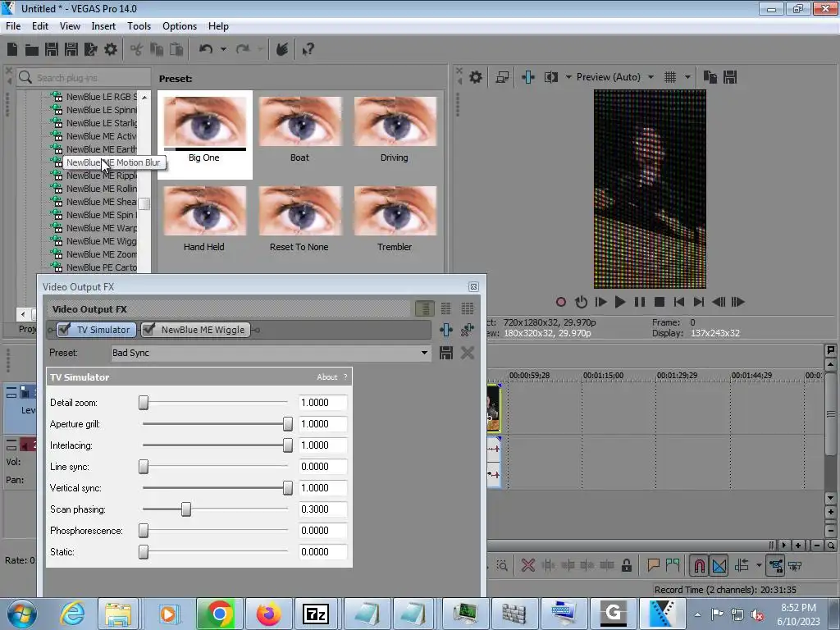Click the Stop button in preview

tap(660, 302)
